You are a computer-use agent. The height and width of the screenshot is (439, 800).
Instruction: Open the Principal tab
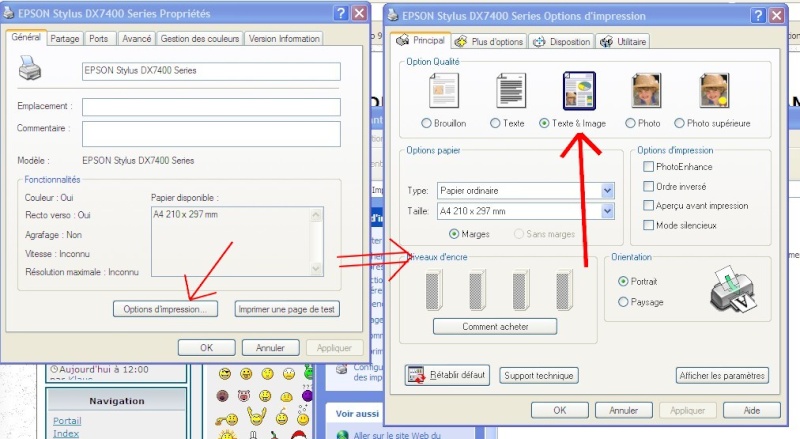pos(421,40)
